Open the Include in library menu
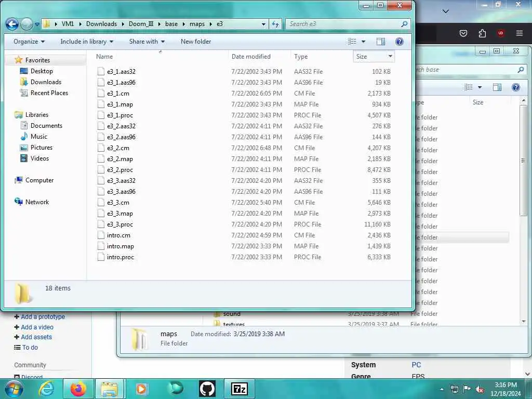532x399 pixels. coord(87,42)
